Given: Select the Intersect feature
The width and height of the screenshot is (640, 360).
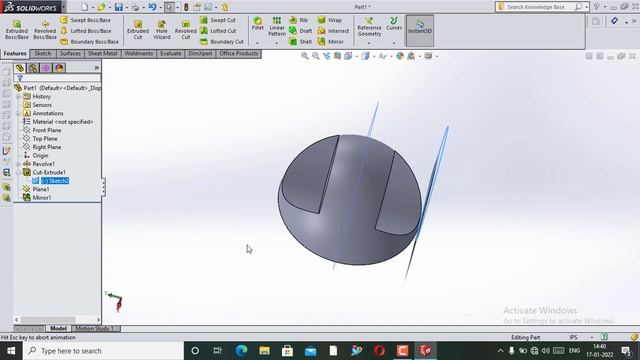Looking at the screenshot, I should (333, 31).
